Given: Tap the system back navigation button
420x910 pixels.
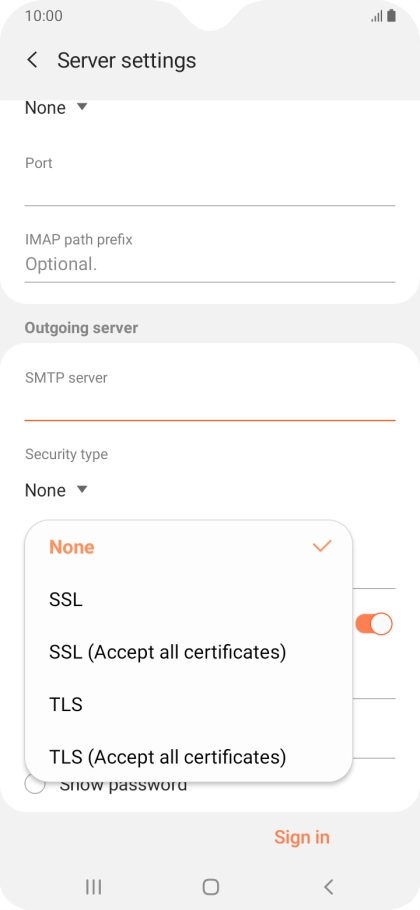Looking at the screenshot, I should pyautogui.click(x=328, y=886).
